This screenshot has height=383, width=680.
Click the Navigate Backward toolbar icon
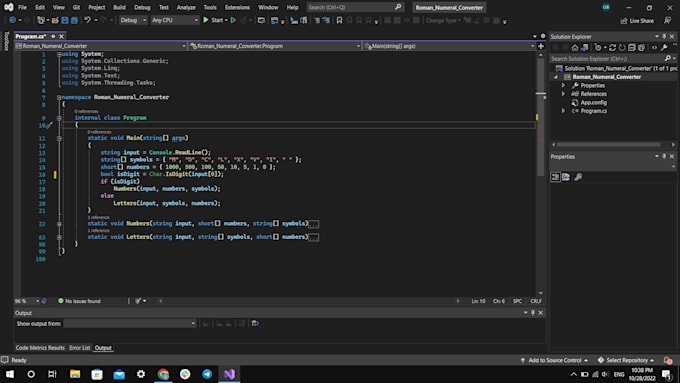pyautogui.click(x=13, y=20)
